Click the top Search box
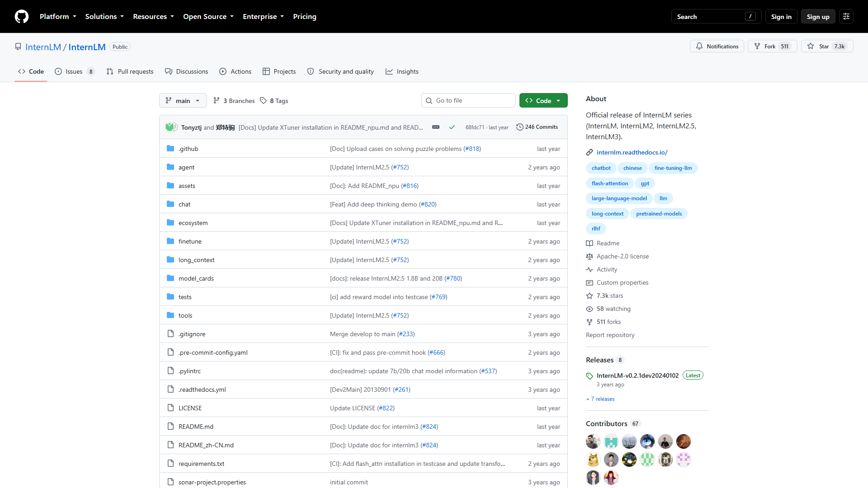 716,16
